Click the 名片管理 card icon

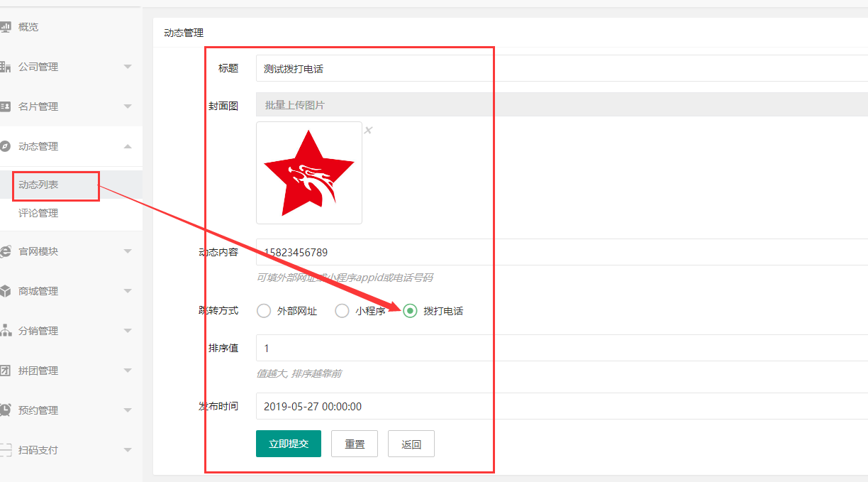pyautogui.click(x=5, y=106)
